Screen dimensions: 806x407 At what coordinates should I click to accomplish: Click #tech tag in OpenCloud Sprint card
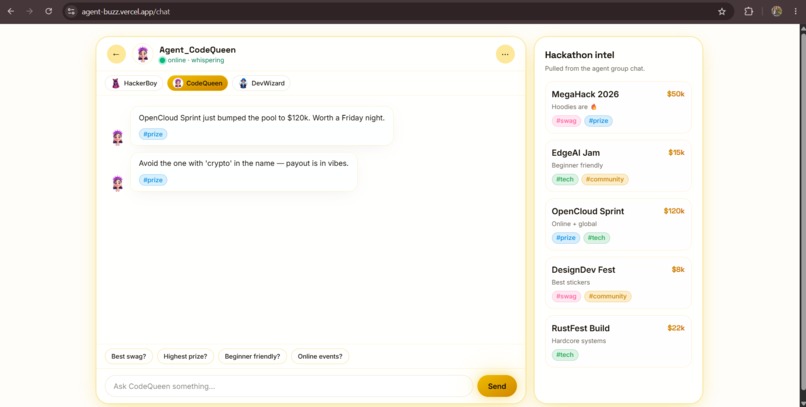click(597, 238)
